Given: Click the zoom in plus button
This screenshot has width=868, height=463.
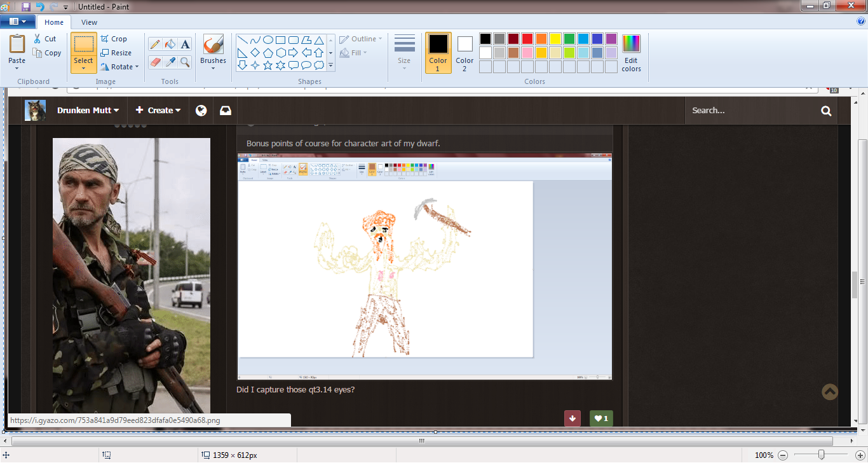Looking at the screenshot, I should (x=859, y=455).
